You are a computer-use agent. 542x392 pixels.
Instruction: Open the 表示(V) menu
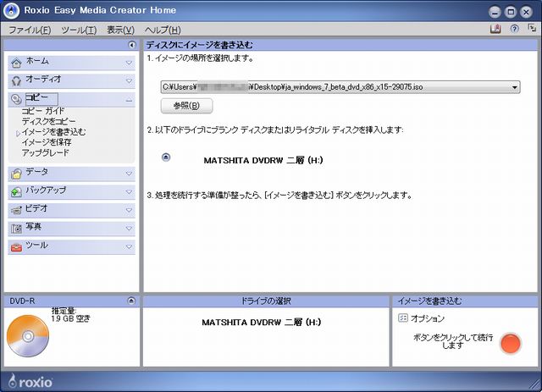coord(120,30)
